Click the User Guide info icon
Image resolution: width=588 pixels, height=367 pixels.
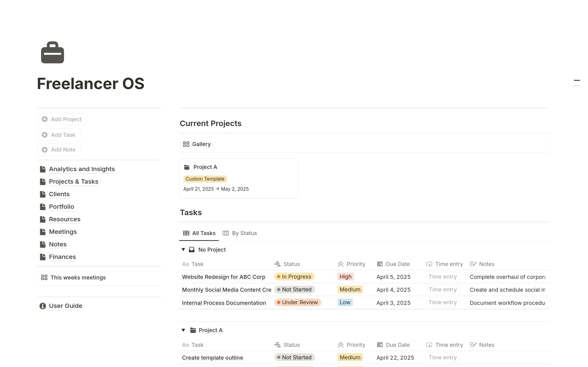click(x=43, y=306)
